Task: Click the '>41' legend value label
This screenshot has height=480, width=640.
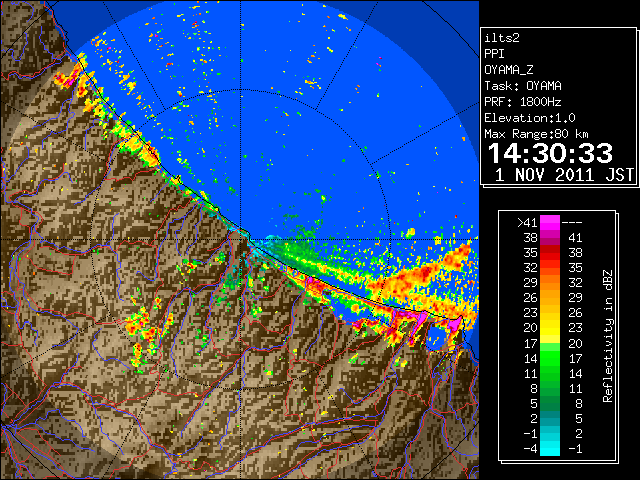Action: click(527, 222)
